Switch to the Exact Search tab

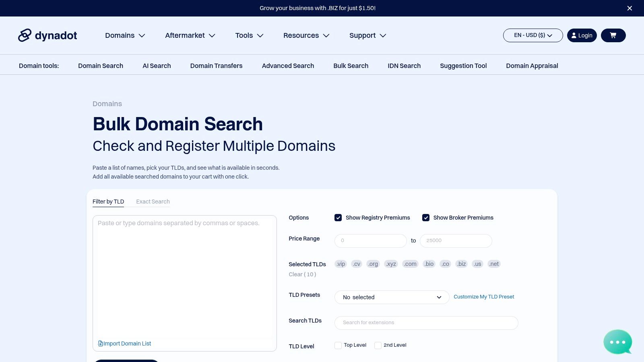[x=153, y=202]
